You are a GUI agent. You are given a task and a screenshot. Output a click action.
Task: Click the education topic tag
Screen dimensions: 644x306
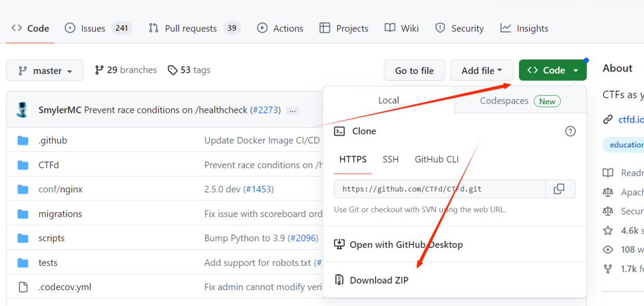[623, 145]
